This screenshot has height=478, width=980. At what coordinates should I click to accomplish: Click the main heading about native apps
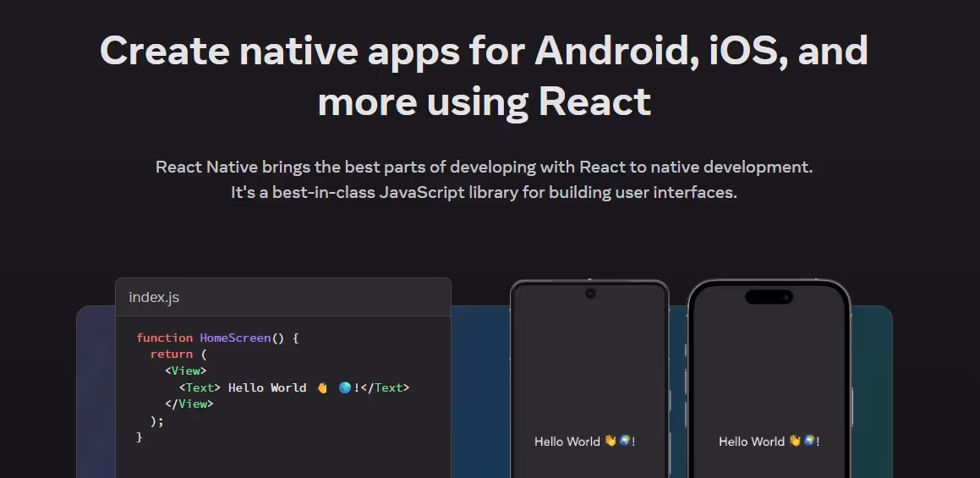coord(485,75)
